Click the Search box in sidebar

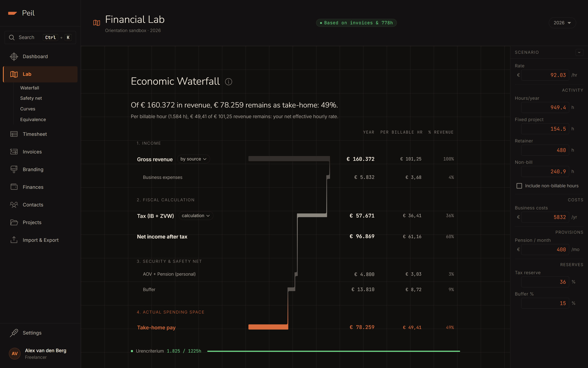pyautogui.click(x=40, y=38)
